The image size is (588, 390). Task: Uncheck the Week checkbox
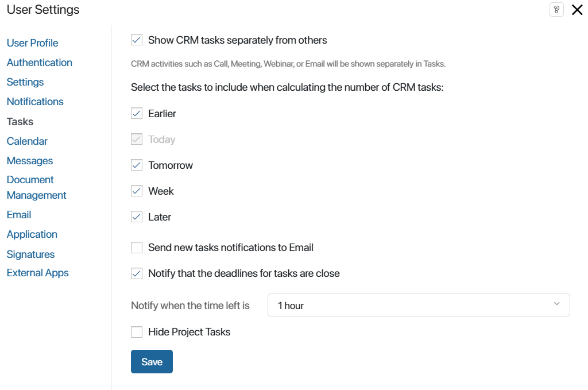pos(137,191)
